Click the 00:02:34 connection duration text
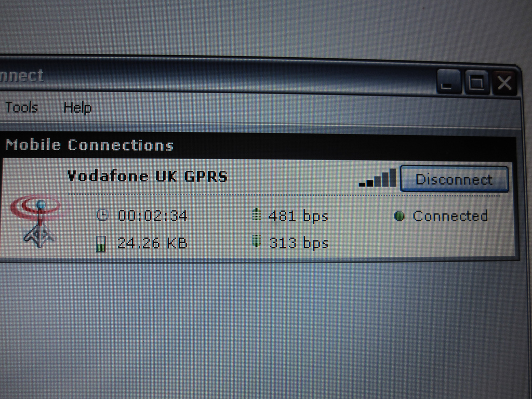The image size is (532, 399). tap(152, 216)
